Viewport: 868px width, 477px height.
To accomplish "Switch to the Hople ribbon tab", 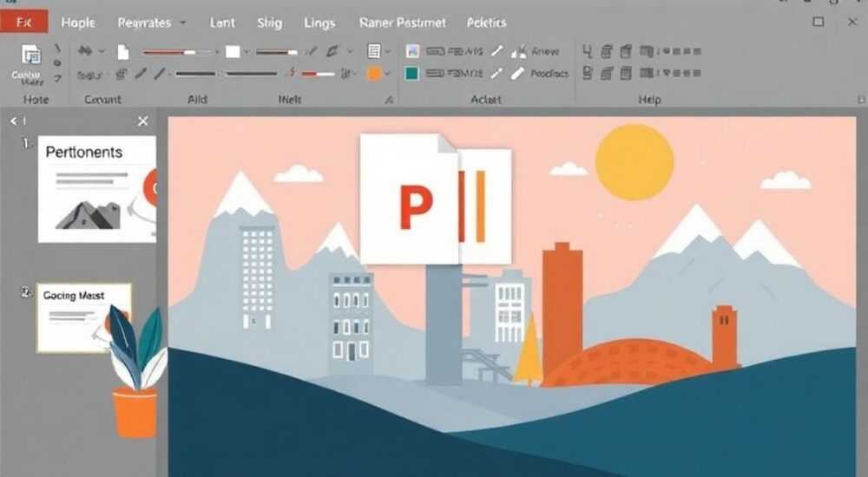I will [78, 23].
